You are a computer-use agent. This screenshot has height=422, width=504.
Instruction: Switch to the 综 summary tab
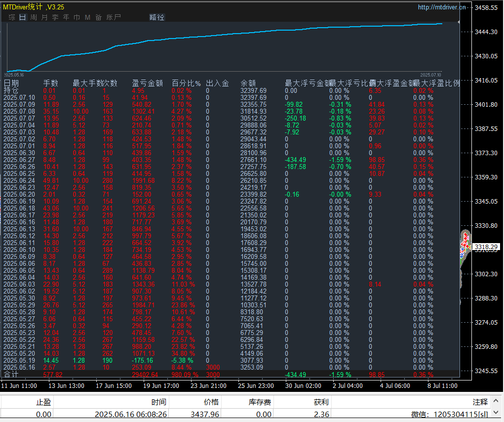coord(12,17)
